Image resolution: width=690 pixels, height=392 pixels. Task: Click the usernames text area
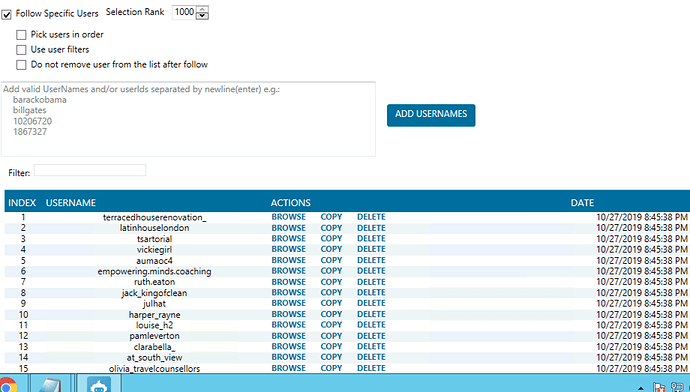pyautogui.click(x=188, y=119)
